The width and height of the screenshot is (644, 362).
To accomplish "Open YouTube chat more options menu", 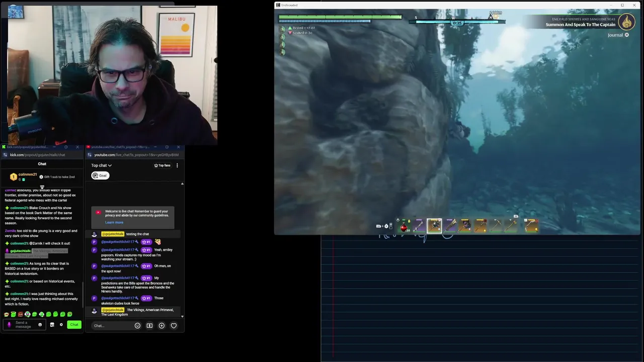I will pyautogui.click(x=177, y=165).
